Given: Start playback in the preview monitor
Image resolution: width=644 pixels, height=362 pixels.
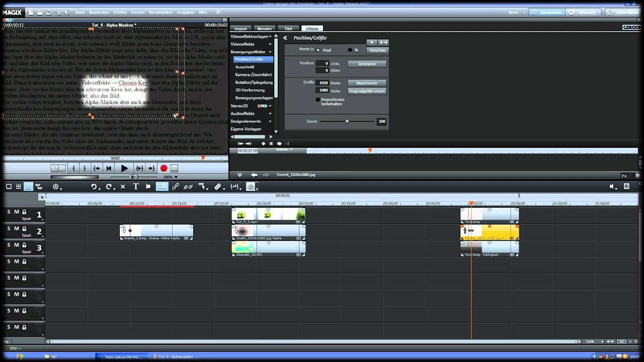Looking at the screenshot, I should point(124,168).
